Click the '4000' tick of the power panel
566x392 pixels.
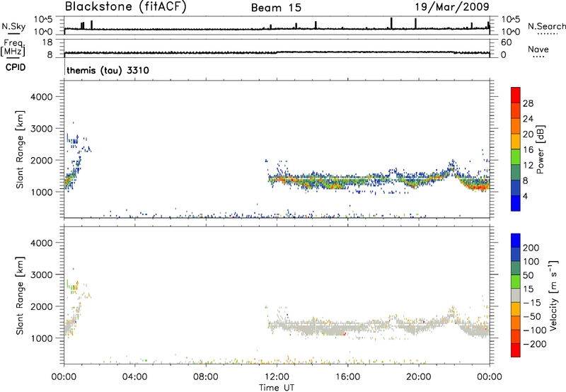pos(41,97)
